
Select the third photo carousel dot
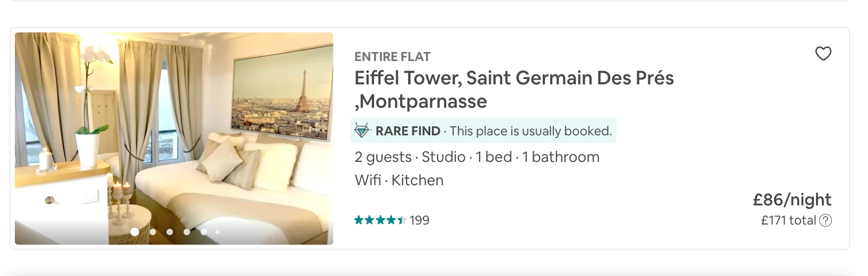[x=170, y=232]
